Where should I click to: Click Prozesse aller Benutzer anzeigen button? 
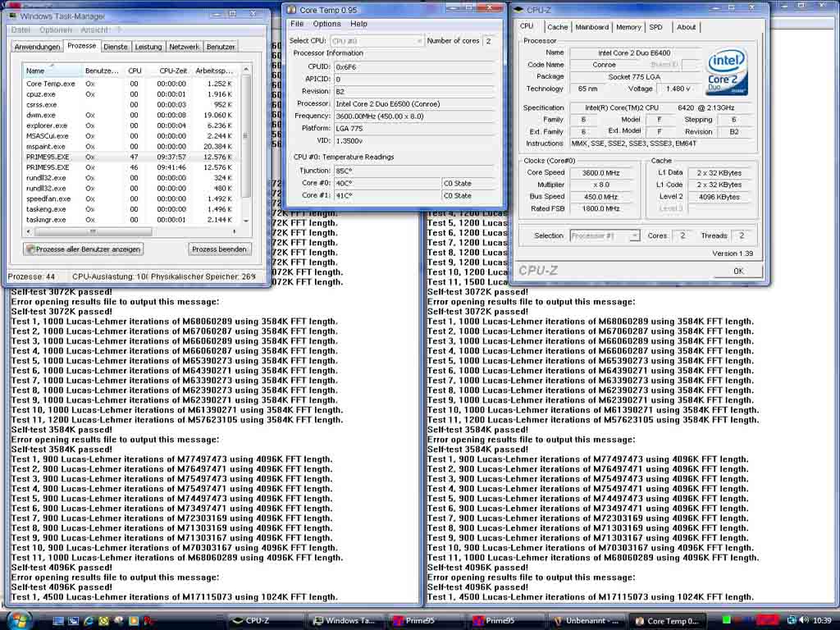pos(84,249)
